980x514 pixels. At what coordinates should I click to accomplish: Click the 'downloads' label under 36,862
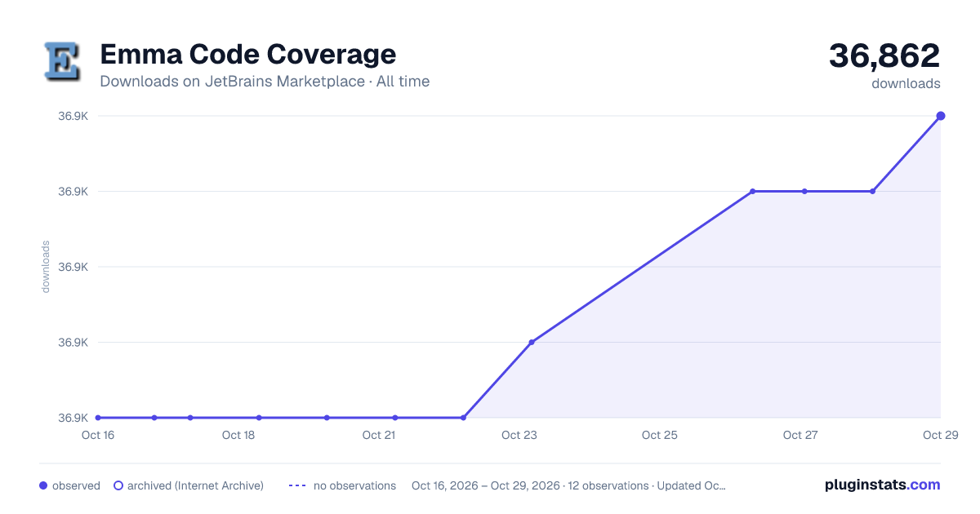[x=906, y=83]
